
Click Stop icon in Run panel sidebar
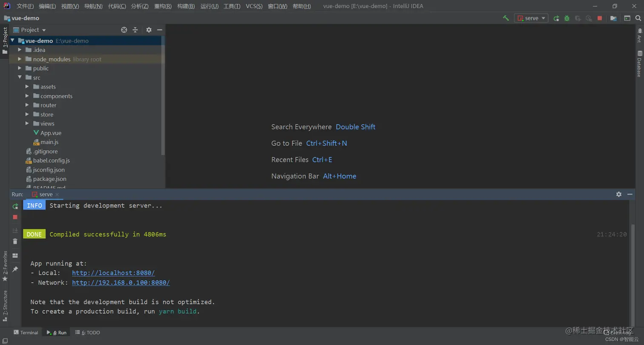click(x=15, y=217)
